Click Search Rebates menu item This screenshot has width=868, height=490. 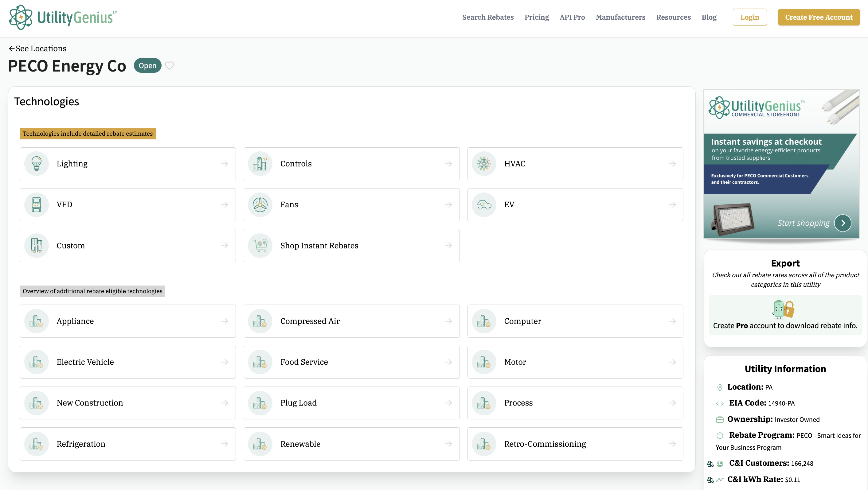pos(488,17)
